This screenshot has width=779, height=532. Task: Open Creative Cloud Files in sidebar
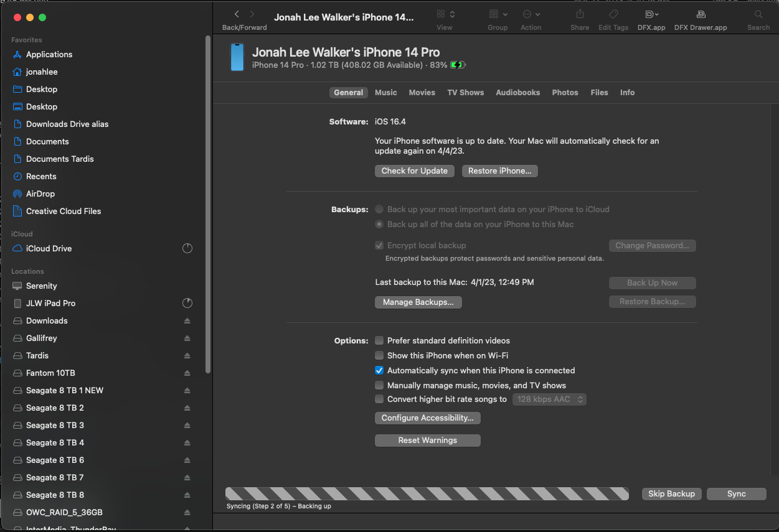64,211
